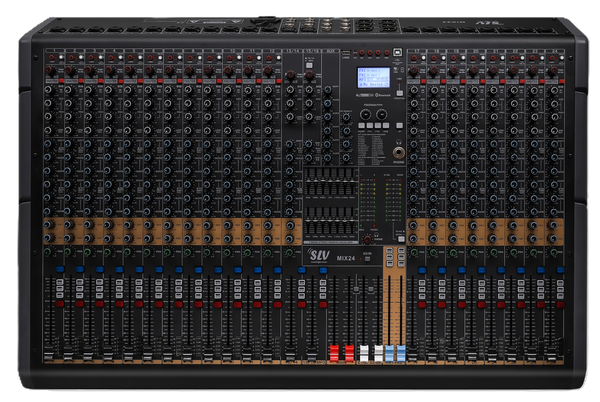600x402 pixels.
Task: Select the right red master fader
Action: 349,353
